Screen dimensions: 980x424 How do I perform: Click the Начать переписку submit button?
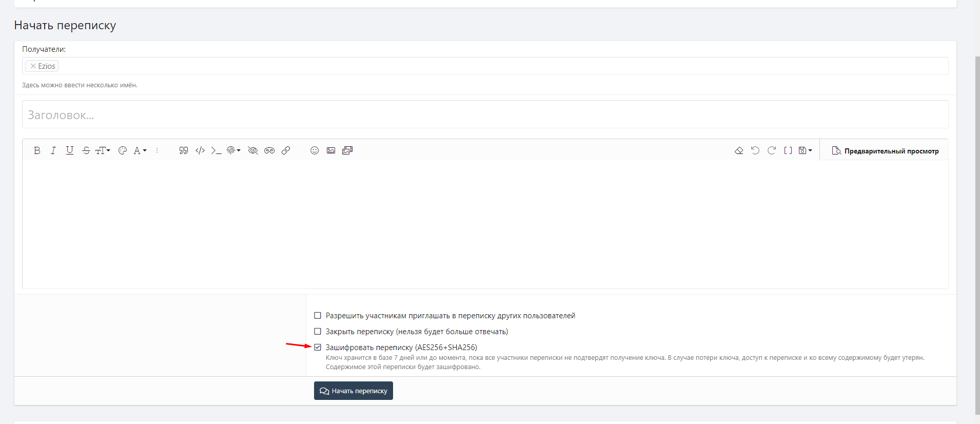[x=354, y=391]
